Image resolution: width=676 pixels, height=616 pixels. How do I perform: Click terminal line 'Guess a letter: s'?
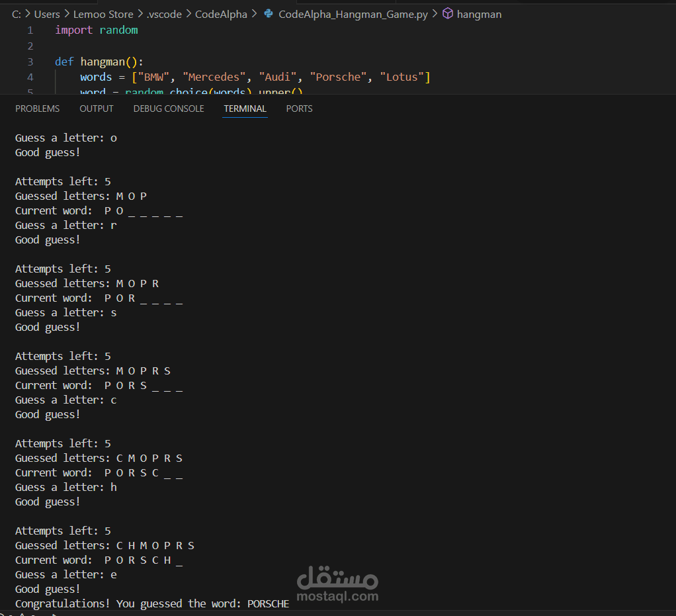pos(66,313)
